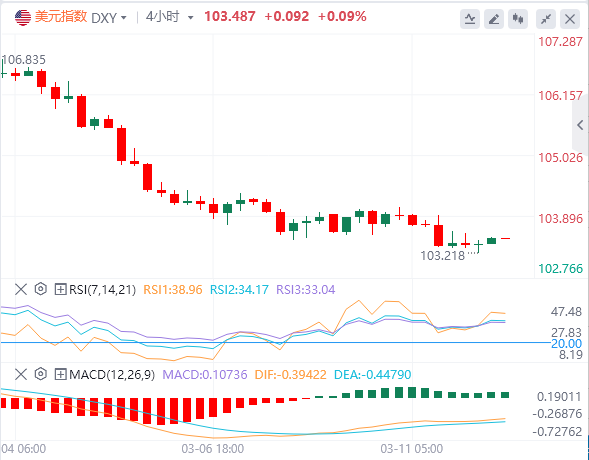Click the last green candle

coord(491,241)
